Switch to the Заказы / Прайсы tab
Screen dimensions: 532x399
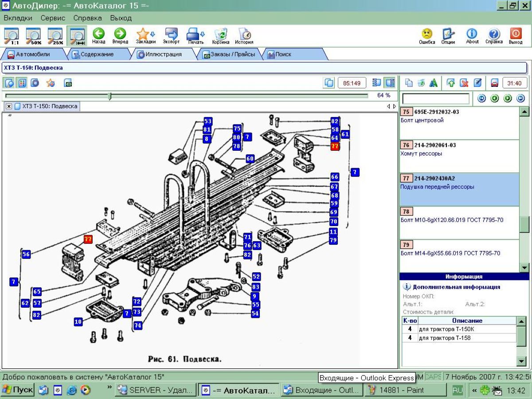[229, 55]
